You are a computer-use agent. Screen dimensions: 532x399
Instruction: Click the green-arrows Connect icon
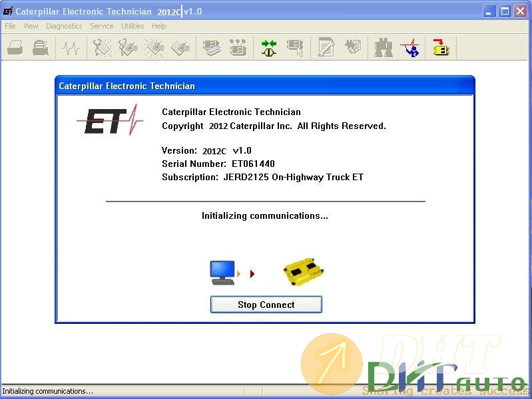pyautogui.click(x=269, y=48)
